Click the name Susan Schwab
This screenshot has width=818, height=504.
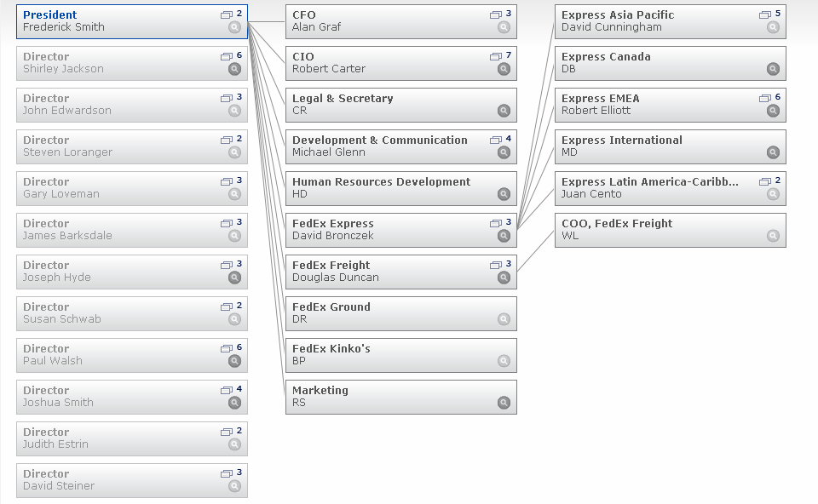62,319
